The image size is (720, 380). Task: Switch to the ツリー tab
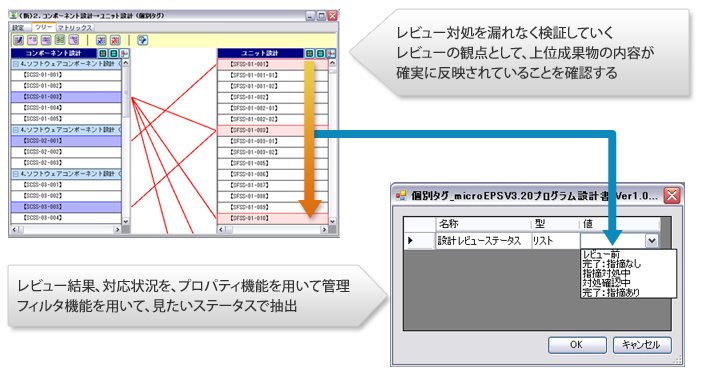point(44,27)
